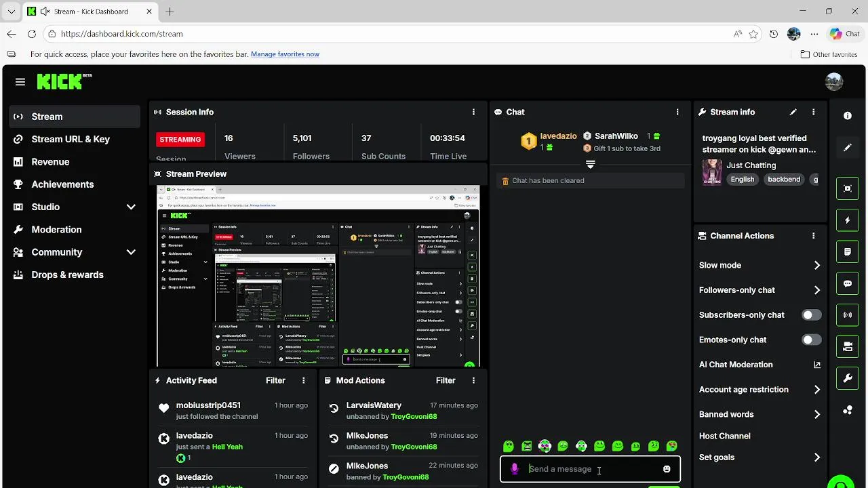Open browser tab list dropdown
Image resolution: width=868 pixels, height=488 pixels.
pyautogui.click(x=12, y=12)
